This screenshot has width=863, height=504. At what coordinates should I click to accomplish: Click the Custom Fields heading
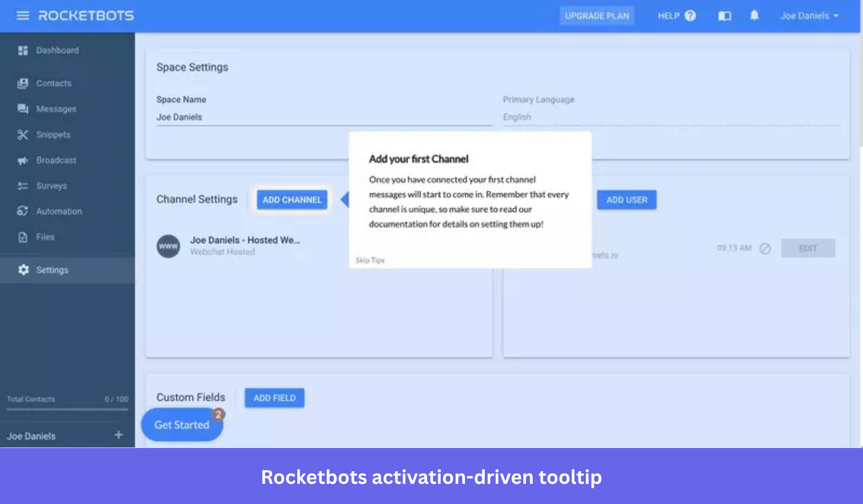191,398
